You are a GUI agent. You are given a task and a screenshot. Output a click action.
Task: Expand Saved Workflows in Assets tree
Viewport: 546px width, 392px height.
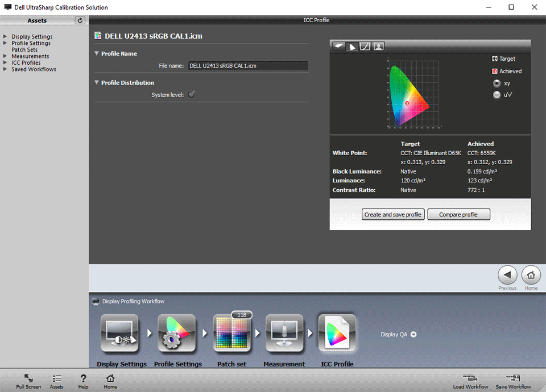coord(5,69)
